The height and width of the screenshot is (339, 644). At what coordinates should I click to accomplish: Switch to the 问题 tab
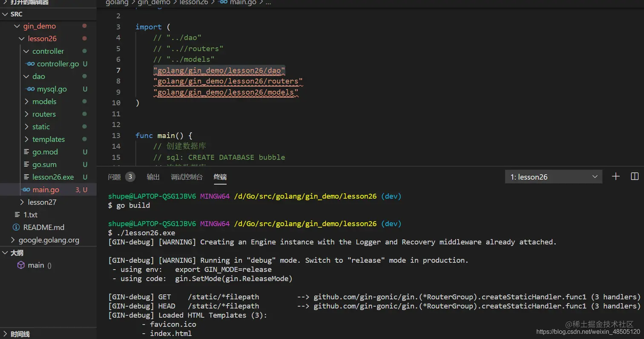pyautogui.click(x=115, y=177)
